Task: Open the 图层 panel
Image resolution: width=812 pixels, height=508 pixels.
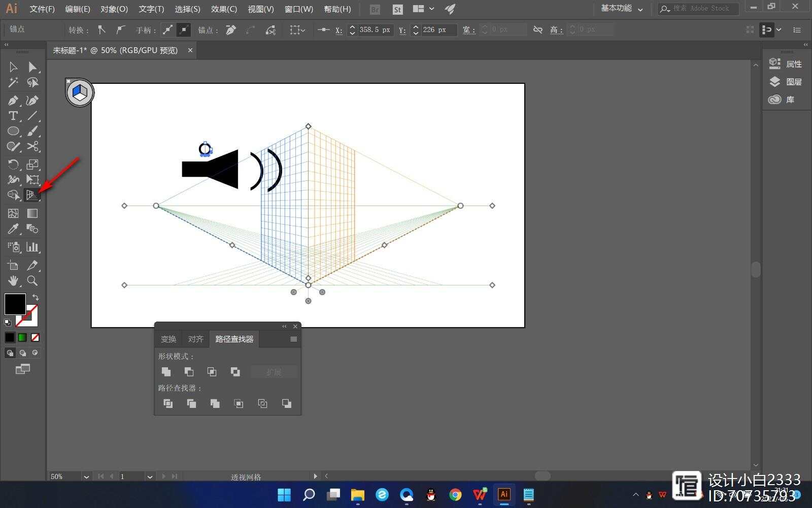Action: click(x=786, y=82)
